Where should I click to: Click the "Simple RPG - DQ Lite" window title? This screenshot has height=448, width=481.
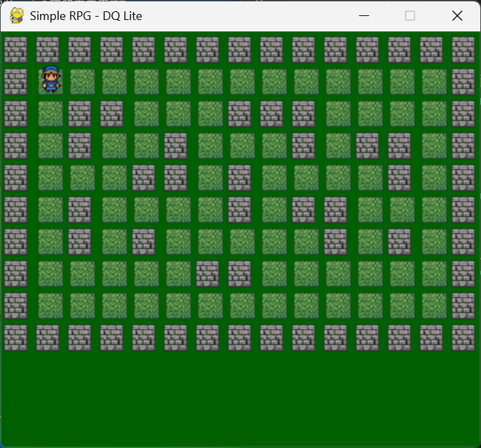[86, 16]
